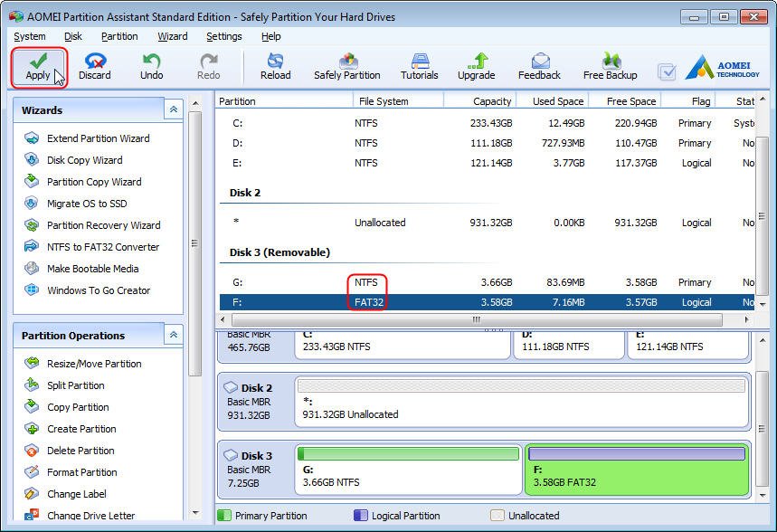Open Partition Recovery Wizard
Viewport: 777px width, 532px height.
click(x=92, y=225)
